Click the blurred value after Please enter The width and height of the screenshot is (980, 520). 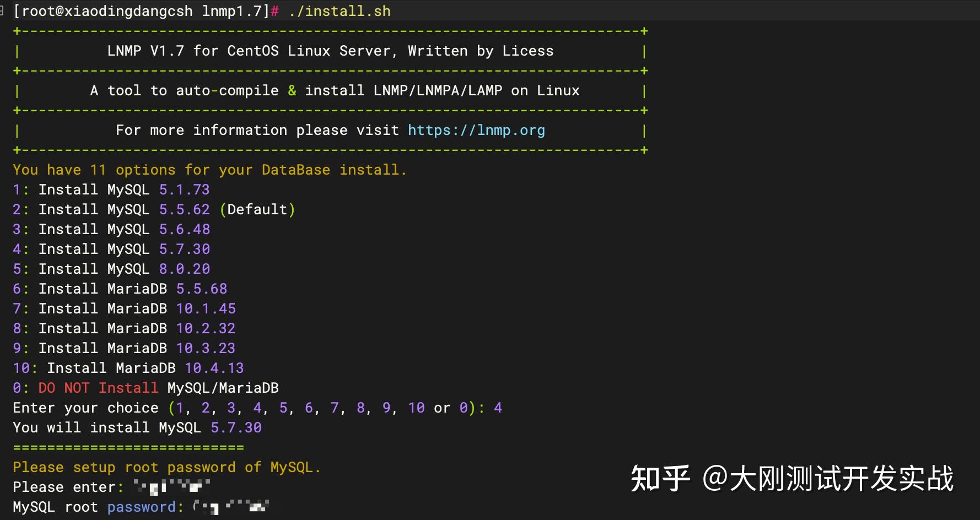coord(172,487)
